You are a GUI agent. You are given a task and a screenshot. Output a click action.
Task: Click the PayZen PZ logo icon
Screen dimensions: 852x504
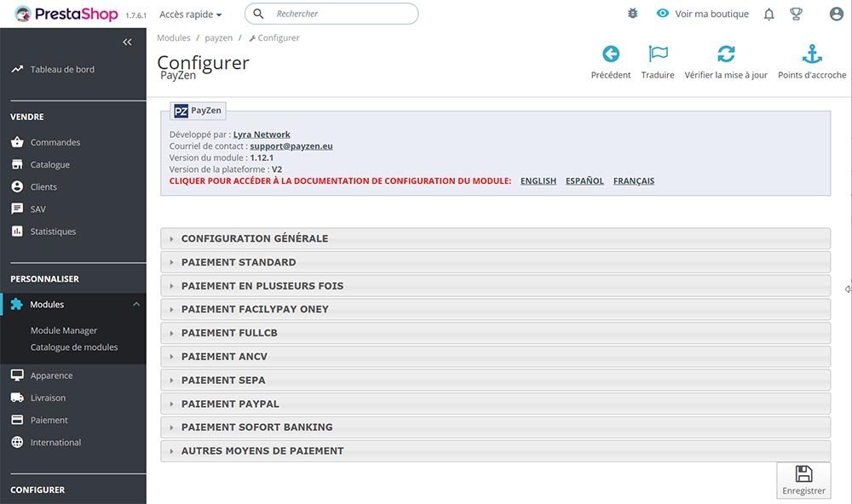[181, 111]
